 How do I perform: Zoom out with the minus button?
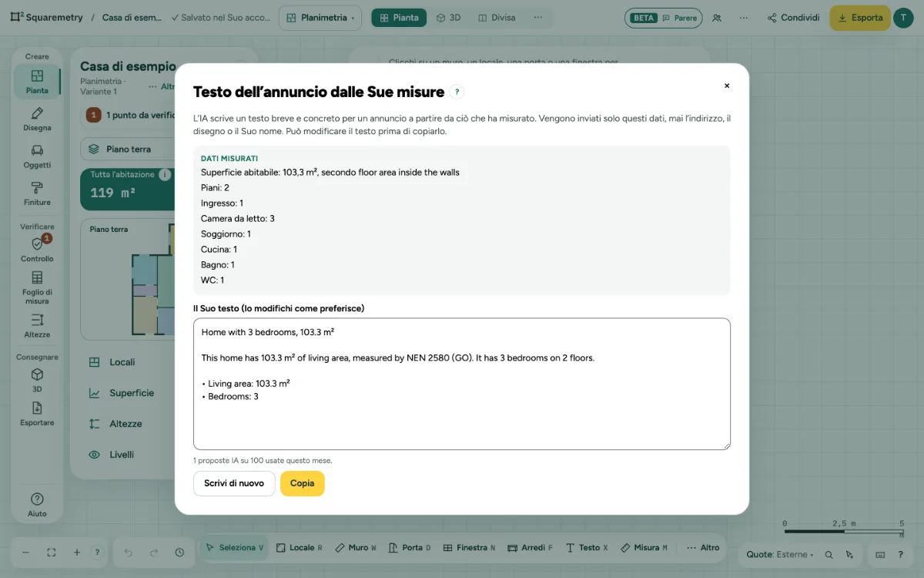[x=25, y=553]
